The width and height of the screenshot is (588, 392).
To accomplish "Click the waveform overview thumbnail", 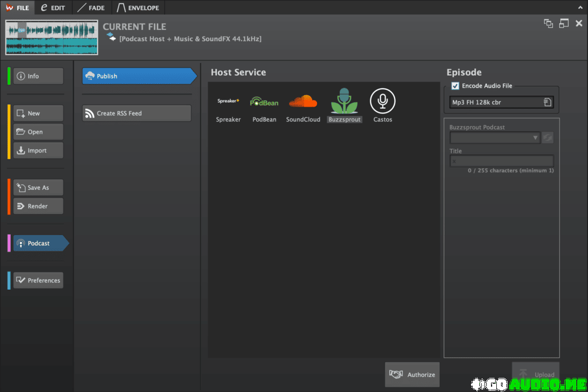I will pos(52,38).
